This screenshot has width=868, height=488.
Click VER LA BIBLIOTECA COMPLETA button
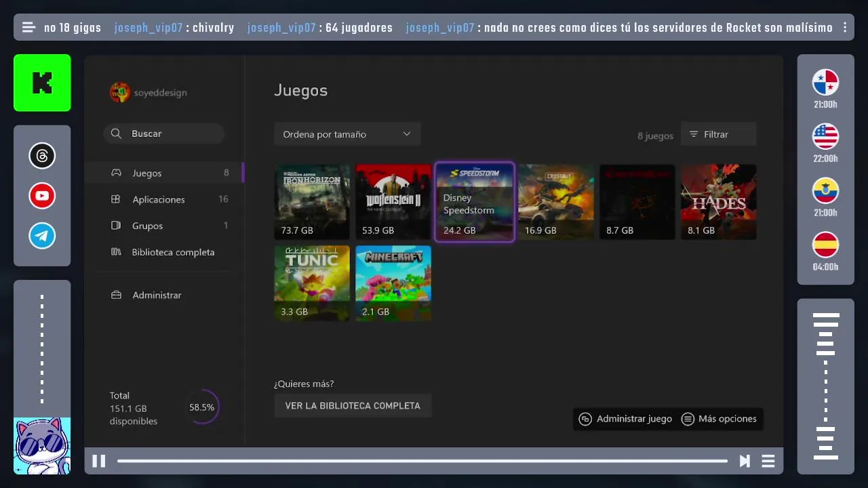point(353,405)
